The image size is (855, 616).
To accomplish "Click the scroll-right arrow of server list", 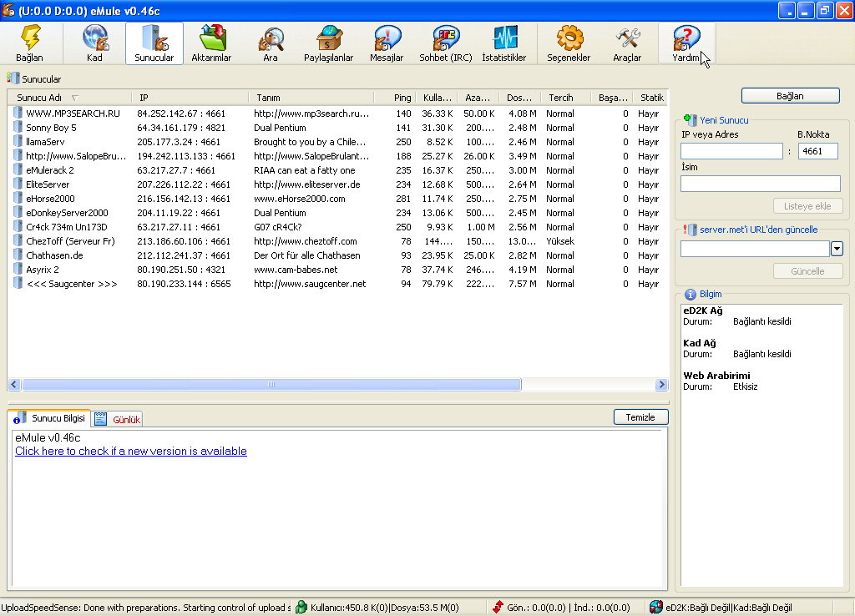I will click(661, 384).
